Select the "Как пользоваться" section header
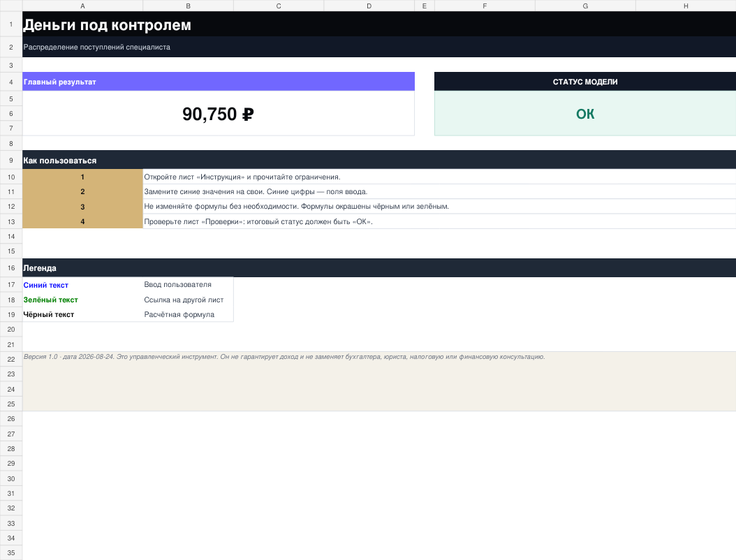 379,160
